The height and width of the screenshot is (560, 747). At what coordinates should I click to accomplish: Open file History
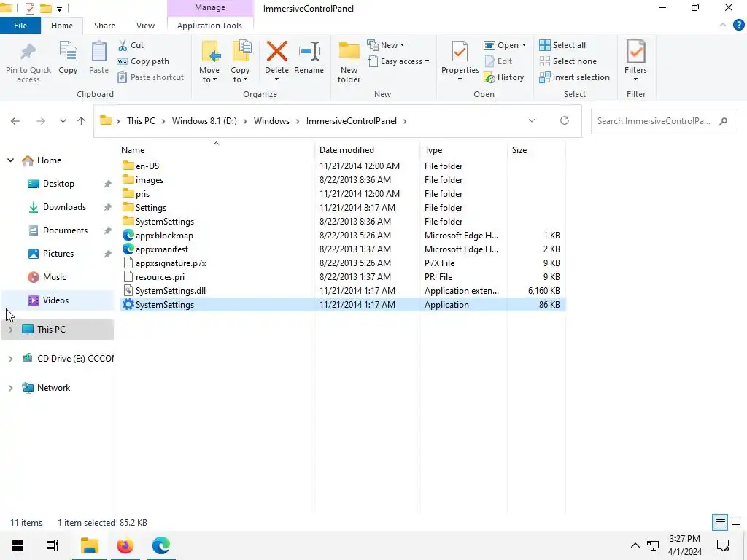click(503, 77)
